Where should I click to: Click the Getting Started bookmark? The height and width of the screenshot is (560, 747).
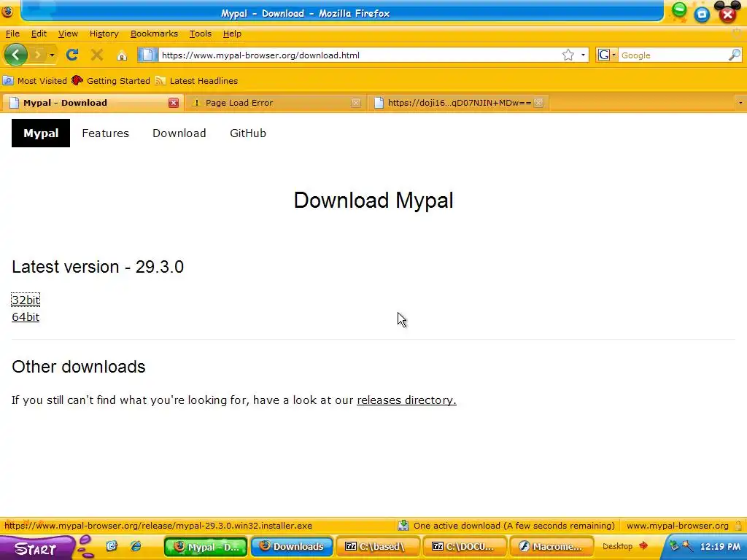click(111, 81)
